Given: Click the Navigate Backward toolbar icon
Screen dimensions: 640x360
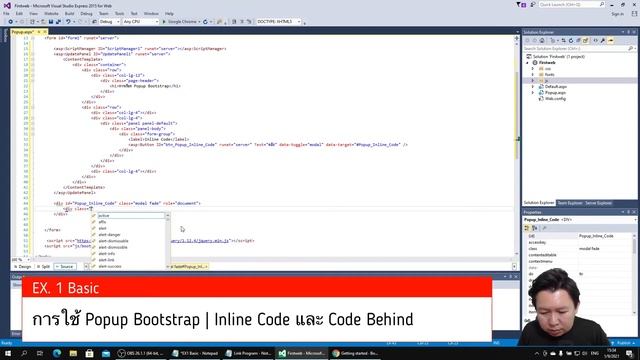Looking at the screenshot, I should [x=11, y=22].
